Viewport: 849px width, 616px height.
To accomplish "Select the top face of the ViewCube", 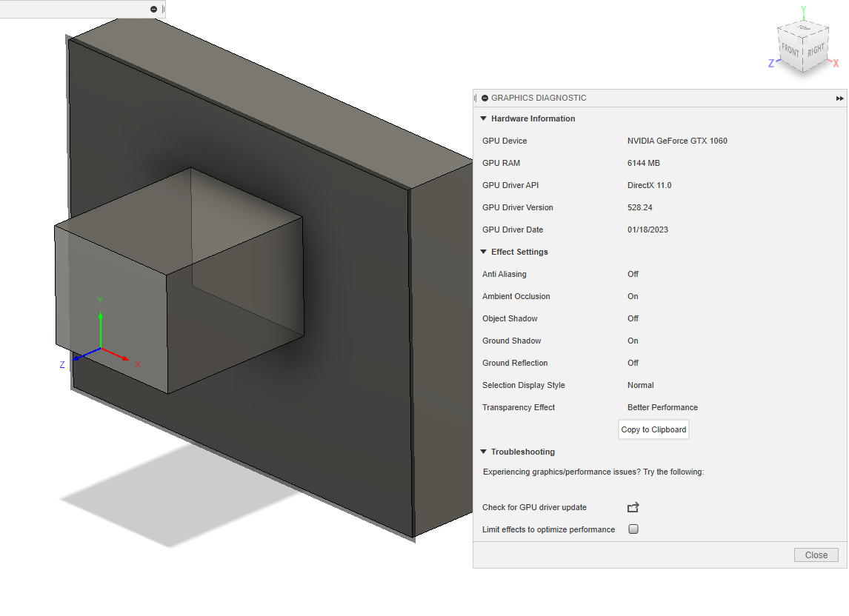I will (802, 30).
